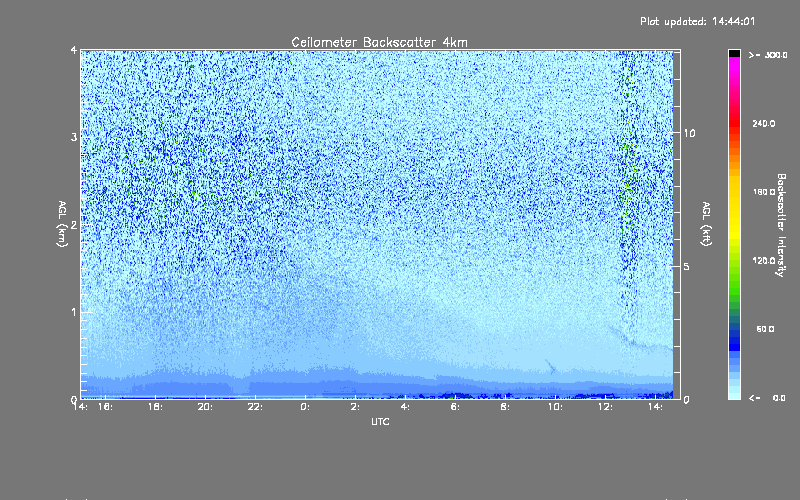Click the 'AGL (kft)' axis label
This screenshot has width=800, height=500.
[706, 224]
